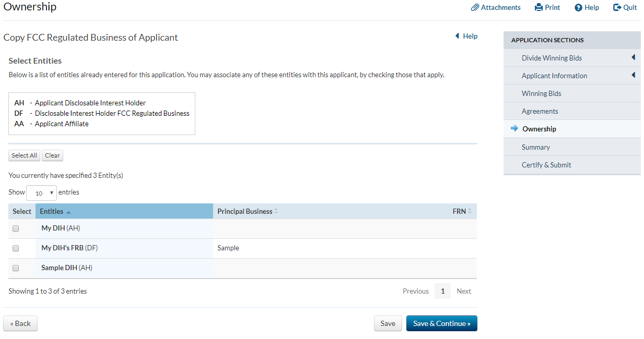Click the Print printer icon

tap(539, 8)
